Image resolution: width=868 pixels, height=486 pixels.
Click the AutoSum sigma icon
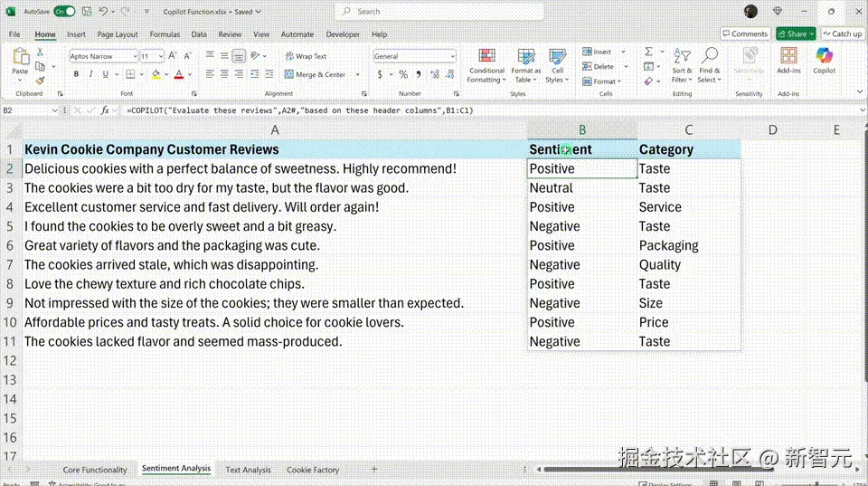[648, 52]
